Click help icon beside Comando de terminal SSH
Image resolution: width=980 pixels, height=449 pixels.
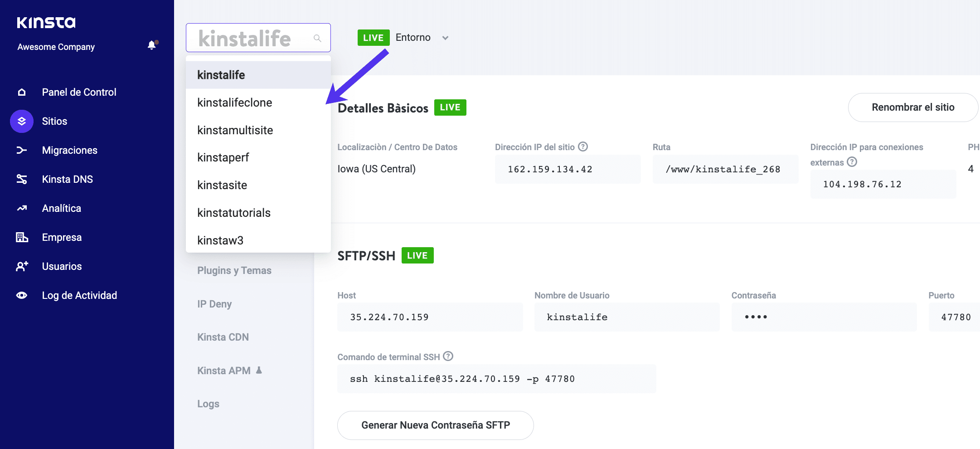click(448, 356)
